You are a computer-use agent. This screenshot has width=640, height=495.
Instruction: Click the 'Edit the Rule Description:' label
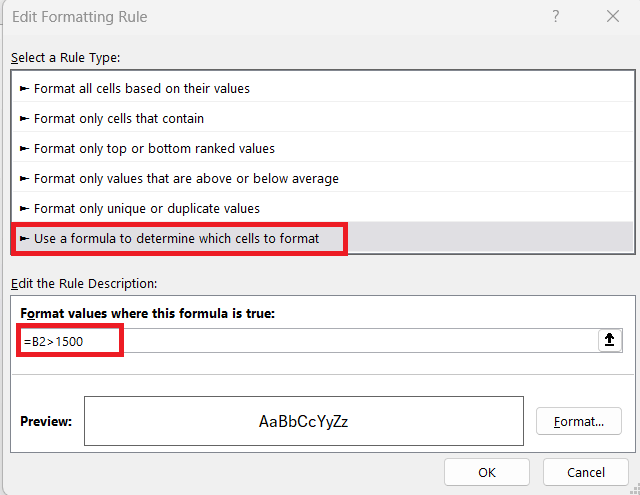84,284
